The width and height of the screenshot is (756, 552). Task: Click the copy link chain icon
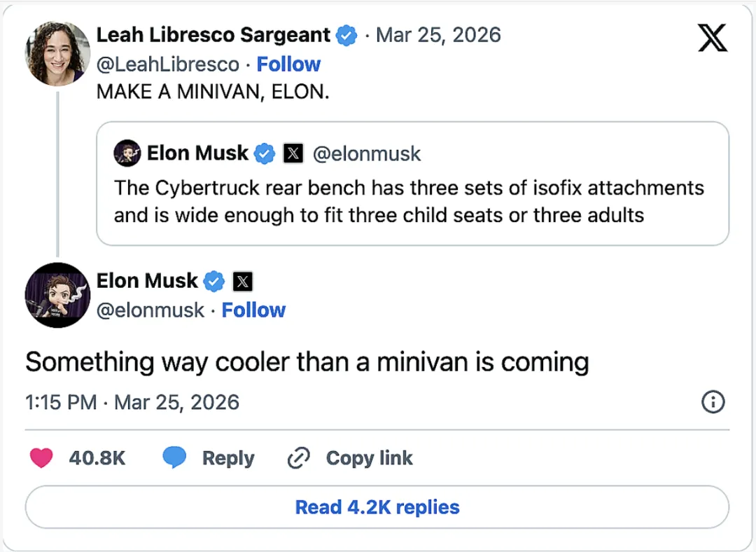299,458
